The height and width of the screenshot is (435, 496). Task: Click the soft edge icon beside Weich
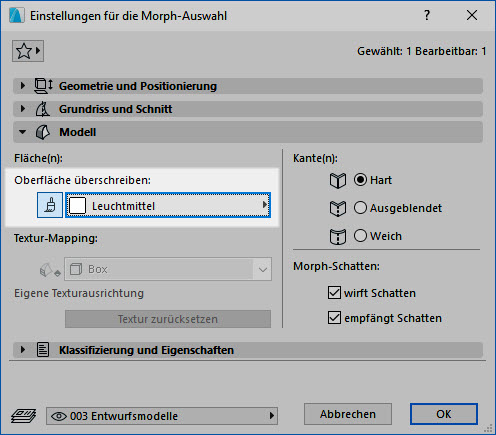338,237
